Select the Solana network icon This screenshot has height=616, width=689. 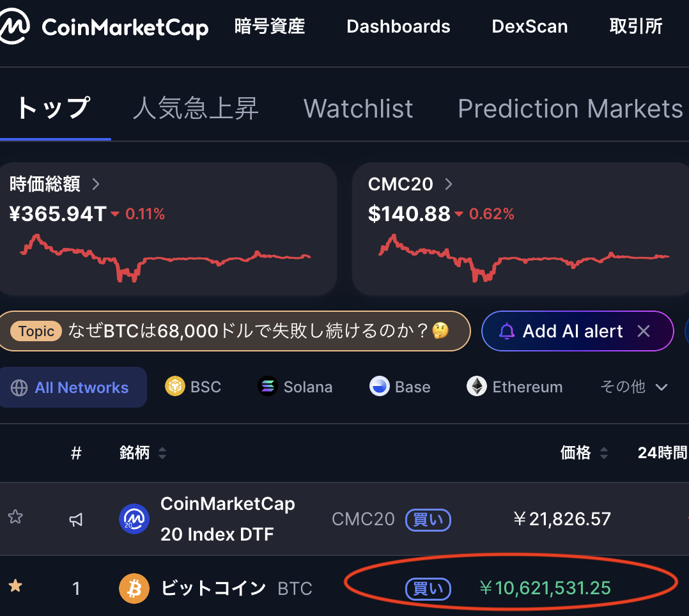[x=268, y=387]
